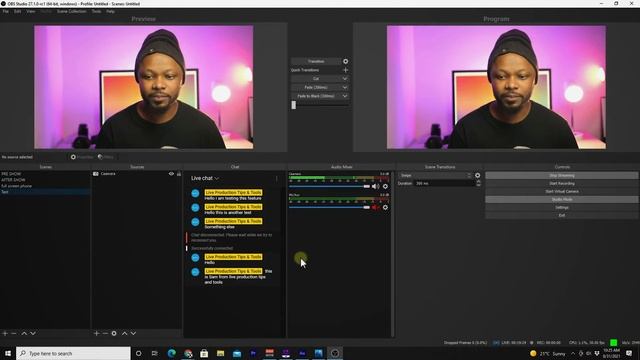This screenshot has height=360, width=640.
Task: Click the Duration 300 ms input field
Action: pyautogui.click(x=445, y=183)
